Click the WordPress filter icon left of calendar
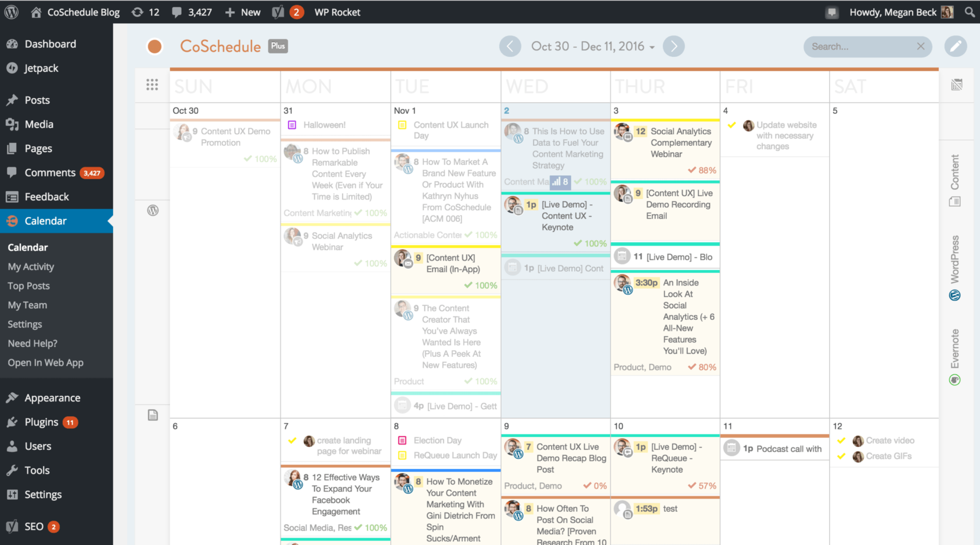The height and width of the screenshot is (545, 980). pos(153,210)
